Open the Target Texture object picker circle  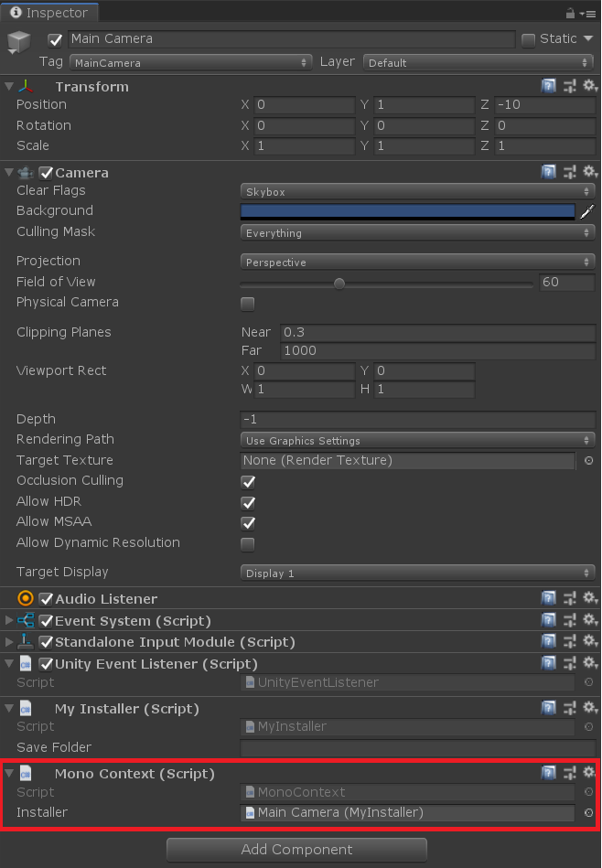tap(588, 461)
